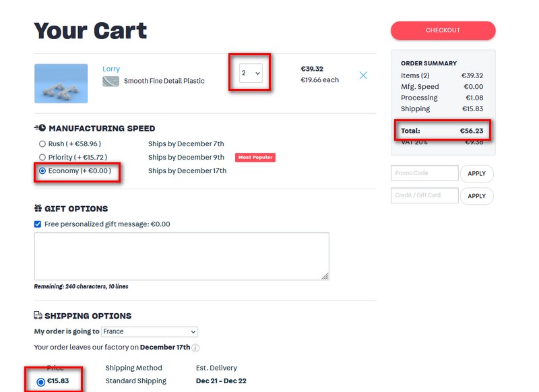Open the quantity dropdown showing 2

pos(251,73)
